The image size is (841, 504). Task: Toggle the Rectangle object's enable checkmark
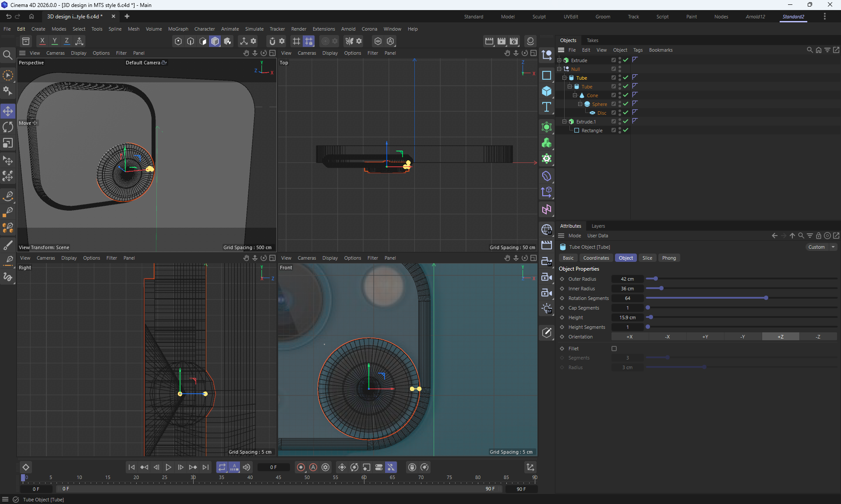[626, 130]
